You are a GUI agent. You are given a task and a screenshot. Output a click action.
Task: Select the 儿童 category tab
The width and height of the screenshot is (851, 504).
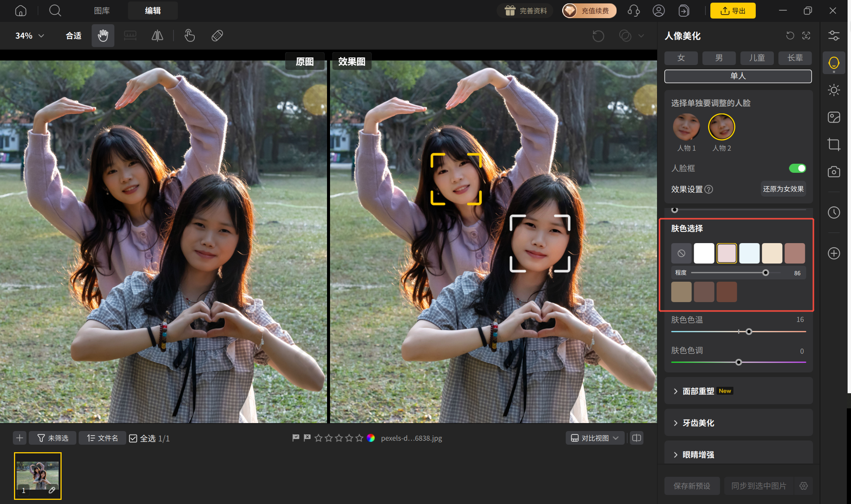[x=757, y=58]
